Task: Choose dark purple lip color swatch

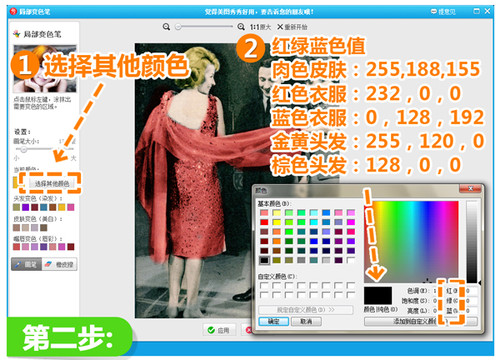Action: [x=43, y=247]
